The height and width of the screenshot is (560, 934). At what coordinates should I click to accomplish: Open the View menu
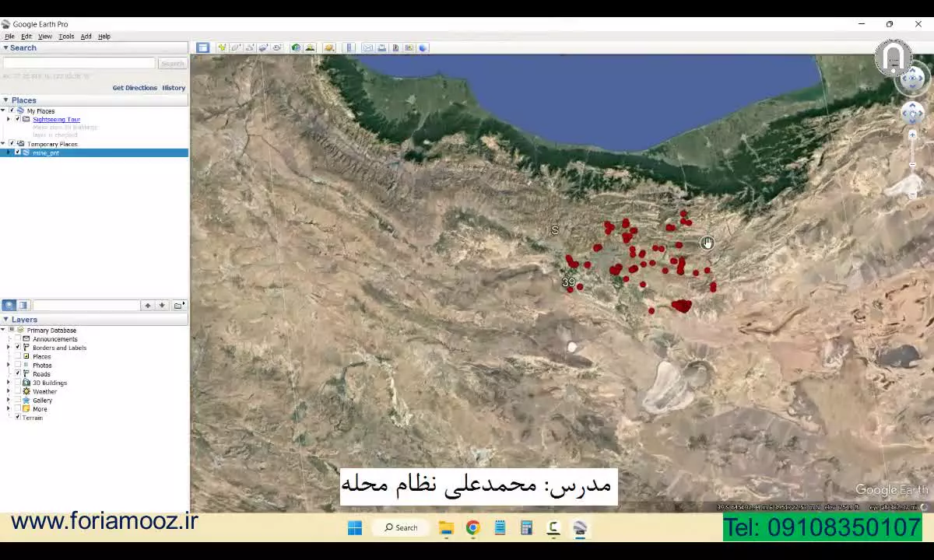tap(44, 36)
